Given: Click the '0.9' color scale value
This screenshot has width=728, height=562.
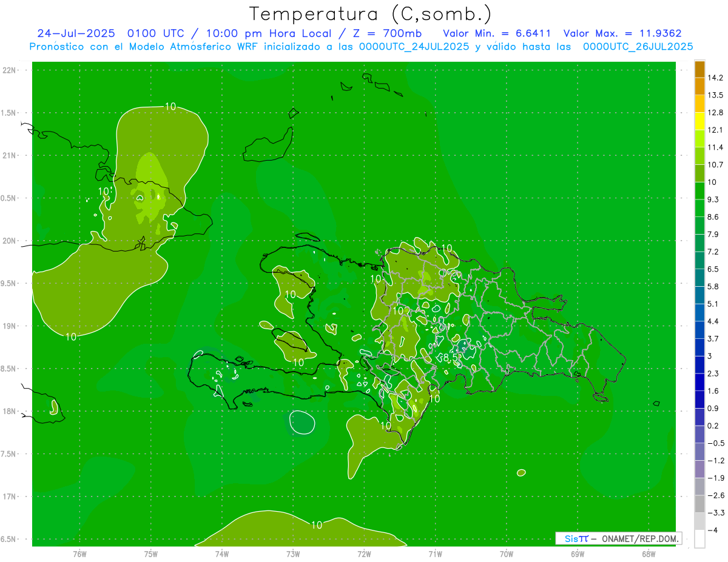Looking at the screenshot, I should [x=713, y=409].
